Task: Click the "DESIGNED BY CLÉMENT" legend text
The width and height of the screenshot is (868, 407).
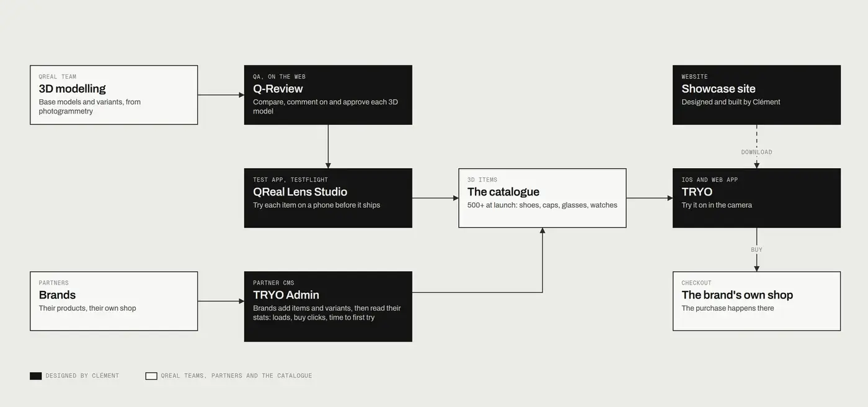Action: (82, 376)
